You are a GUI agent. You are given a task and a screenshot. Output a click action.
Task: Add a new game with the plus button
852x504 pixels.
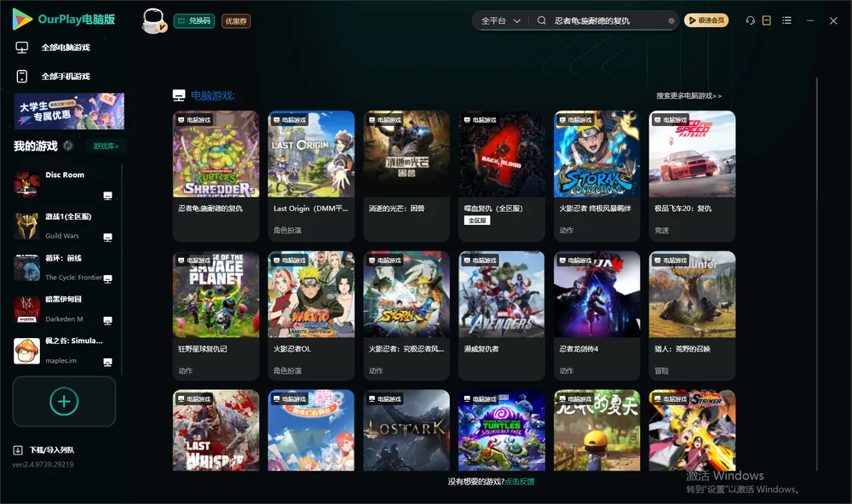(x=64, y=401)
